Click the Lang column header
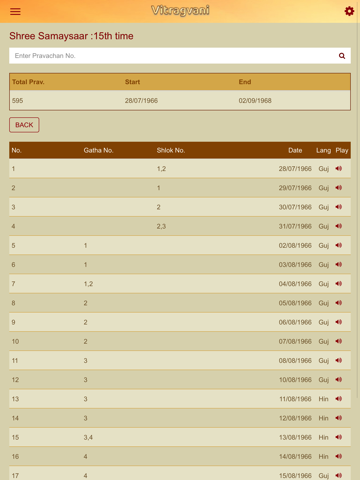The image size is (360, 480). pos(323,151)
